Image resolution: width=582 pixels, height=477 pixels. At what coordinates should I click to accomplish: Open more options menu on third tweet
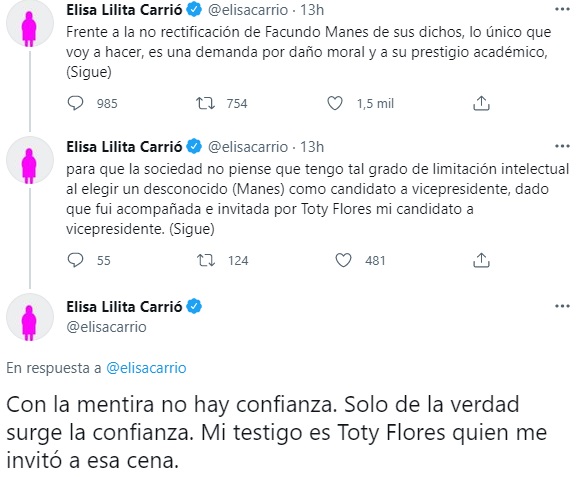[x=562, y=306]
